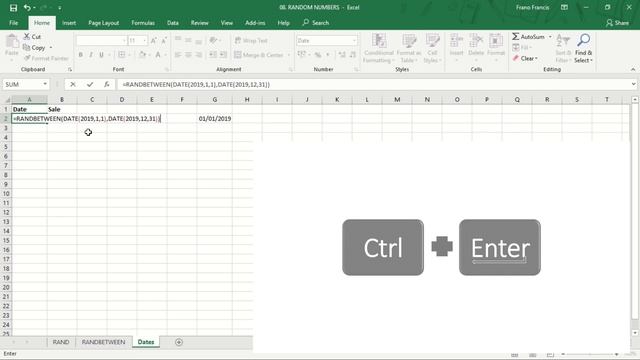The image size is (640, 360).
Task: Open the Name Box dropdown arrow
Action: pyautogui.click(x=45, y=84)
